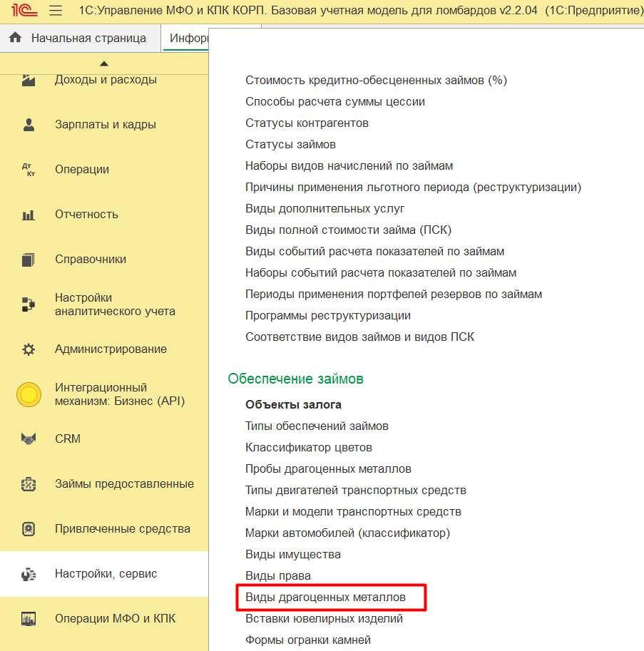The height and width of the screenshot is (651, 644).
Task: Open Операции section
Action: [82, 170]
